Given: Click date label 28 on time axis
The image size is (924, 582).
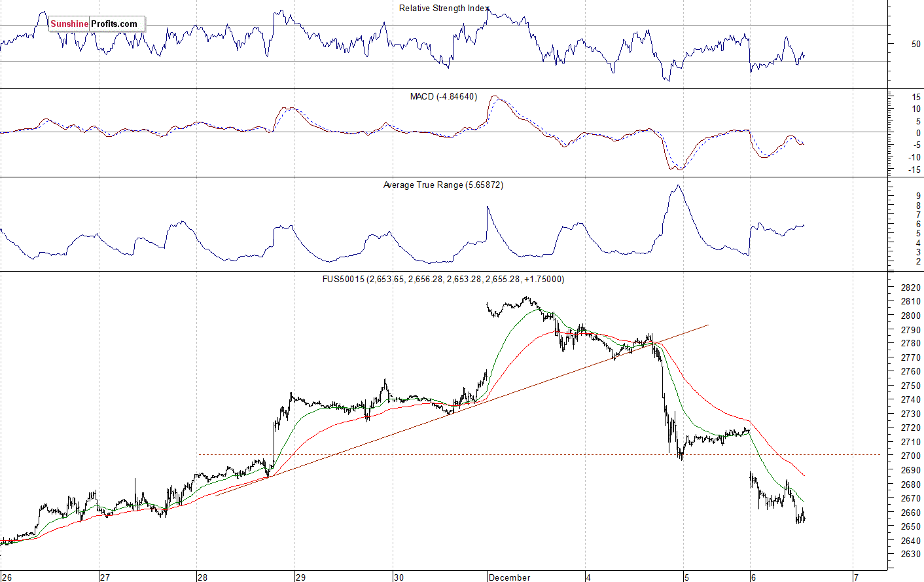Looking at the screenshot, I should [x=203, y=577].
